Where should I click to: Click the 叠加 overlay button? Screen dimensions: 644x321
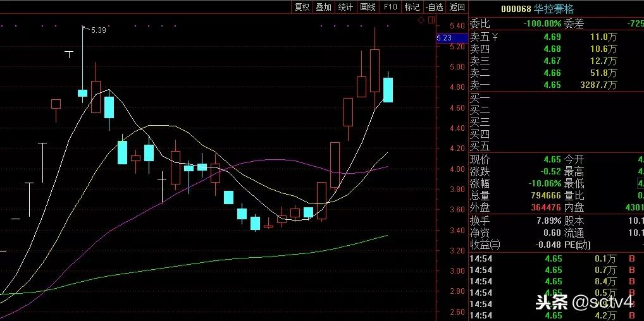(x=324, y=7)
